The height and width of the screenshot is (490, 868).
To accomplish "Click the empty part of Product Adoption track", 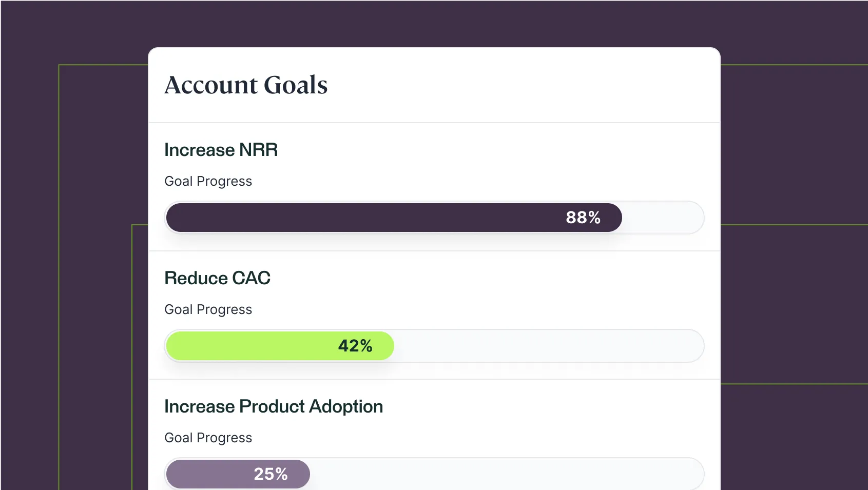I will pyautogui.click(x=503, y=474).
